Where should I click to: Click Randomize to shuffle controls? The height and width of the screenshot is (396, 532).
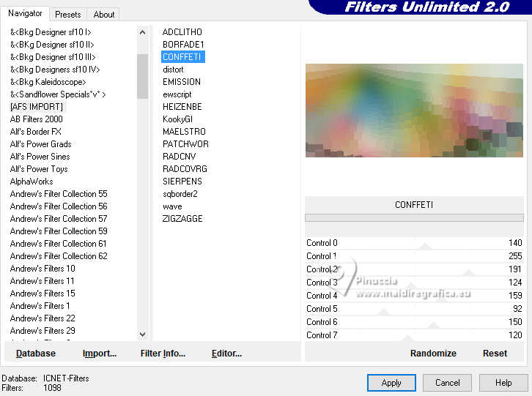click(433, 354)
